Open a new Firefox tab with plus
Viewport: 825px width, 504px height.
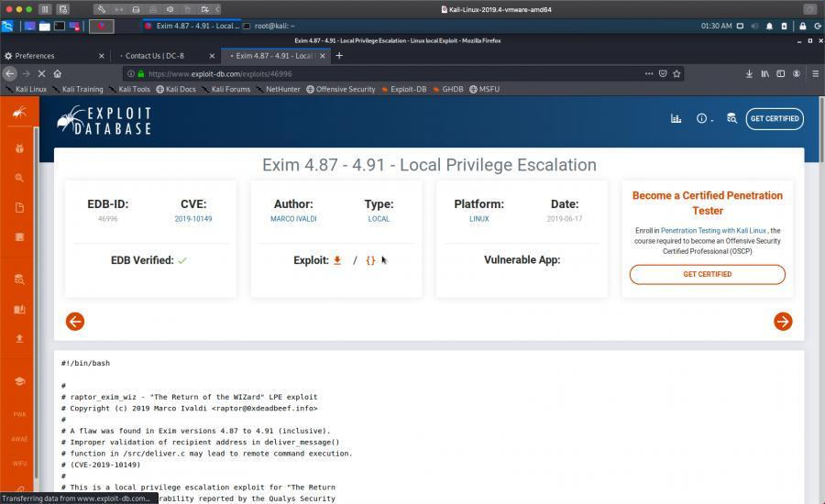[x=339, y=56]
